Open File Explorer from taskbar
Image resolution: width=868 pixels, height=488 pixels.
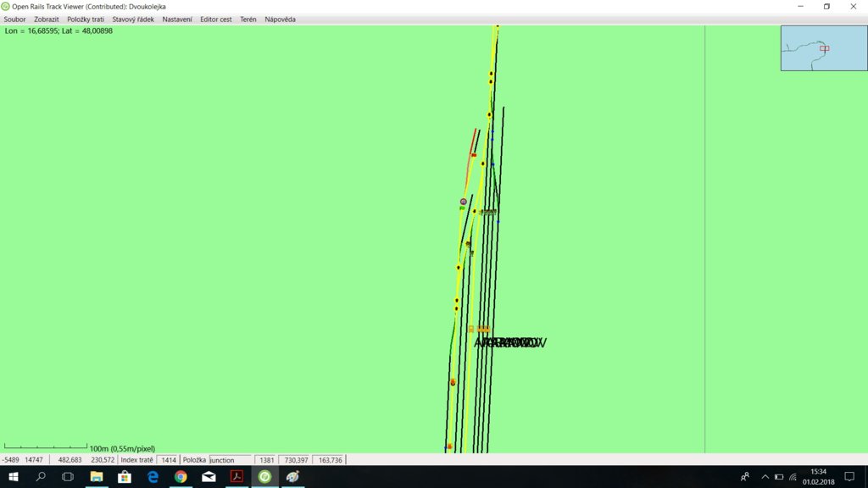pos(96,477)
